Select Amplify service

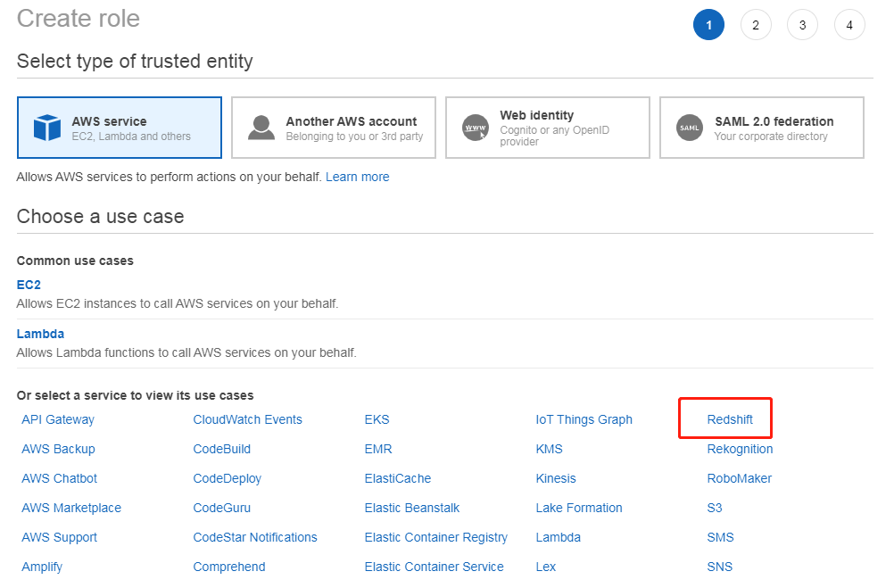(42, 567)
